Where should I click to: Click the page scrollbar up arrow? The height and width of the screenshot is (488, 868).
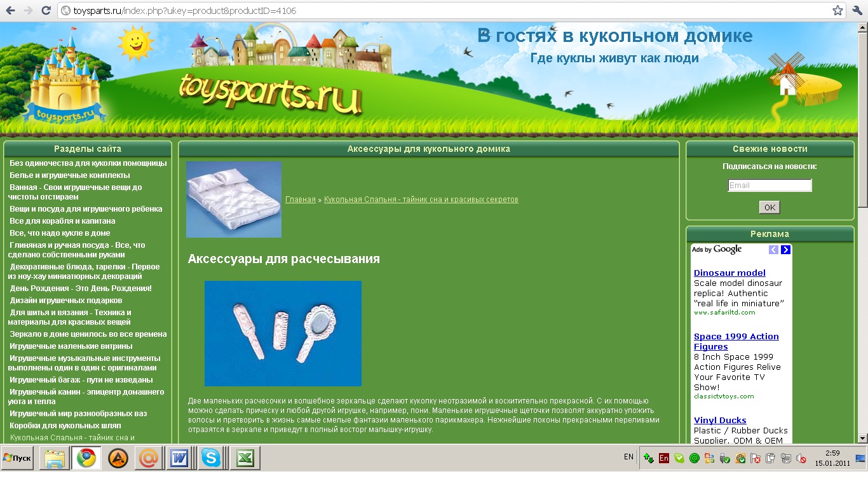(862, 28)
